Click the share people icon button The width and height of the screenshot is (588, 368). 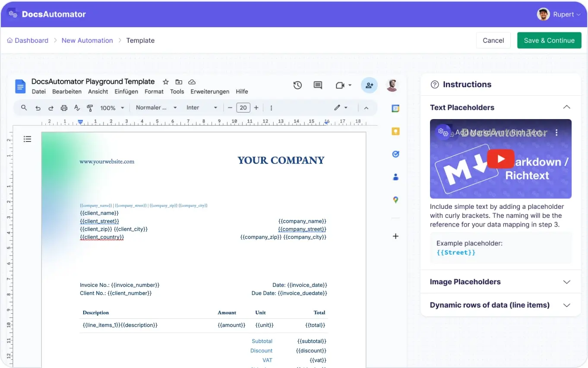369,85
